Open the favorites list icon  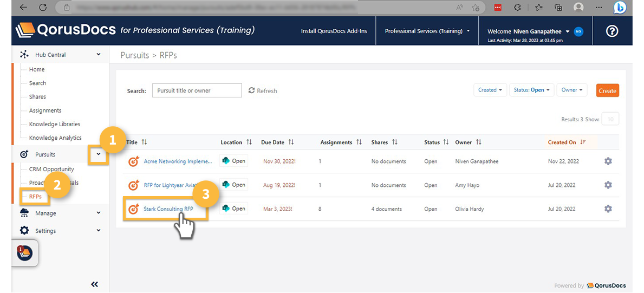(539, 8)
